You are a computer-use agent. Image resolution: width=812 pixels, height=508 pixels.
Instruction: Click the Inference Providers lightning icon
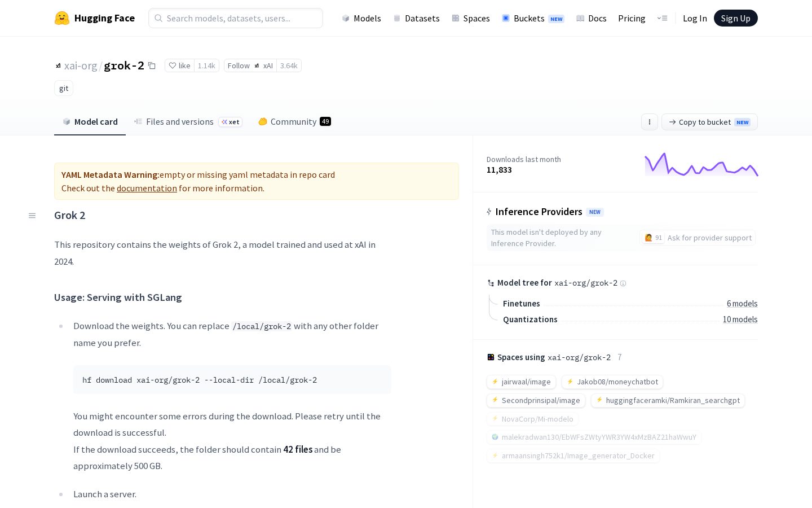coord(489,212)
